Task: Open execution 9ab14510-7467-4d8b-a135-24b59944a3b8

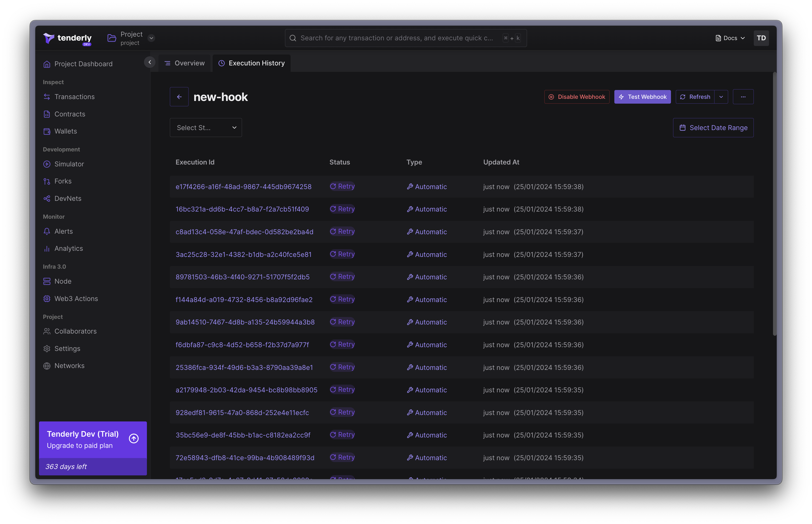Action: (x=245, y=322)
